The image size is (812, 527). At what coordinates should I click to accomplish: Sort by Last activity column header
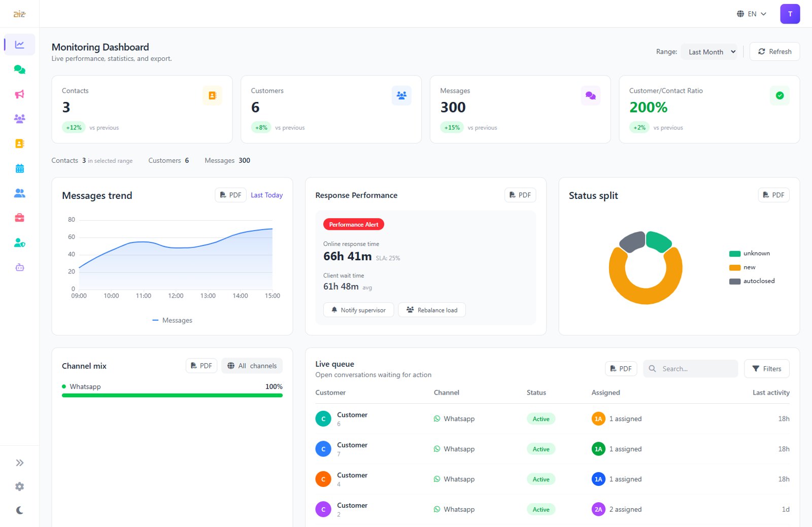771,393
